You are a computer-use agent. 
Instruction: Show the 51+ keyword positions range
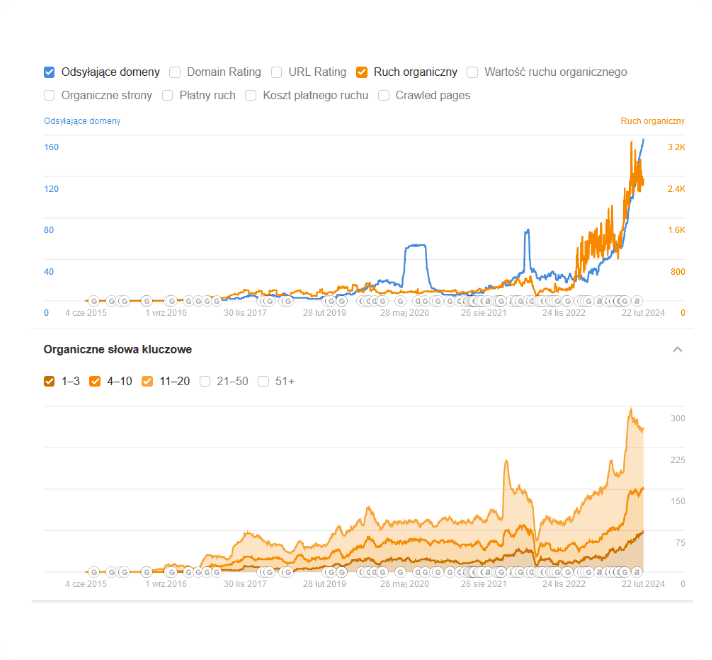pos(264,381)
